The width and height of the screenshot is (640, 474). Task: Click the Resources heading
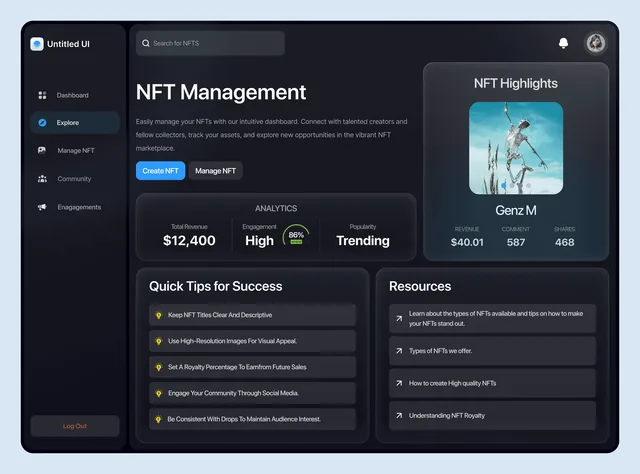pyautogui.click(x=420, y=286)
